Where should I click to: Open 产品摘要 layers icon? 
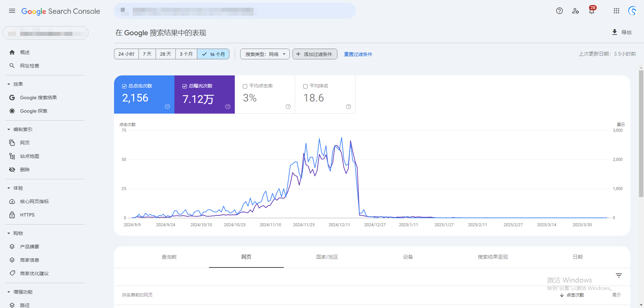pos(12,247)
